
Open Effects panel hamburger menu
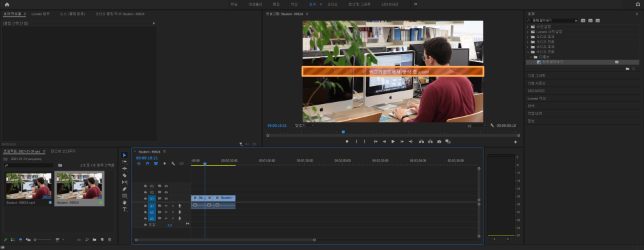637,13
